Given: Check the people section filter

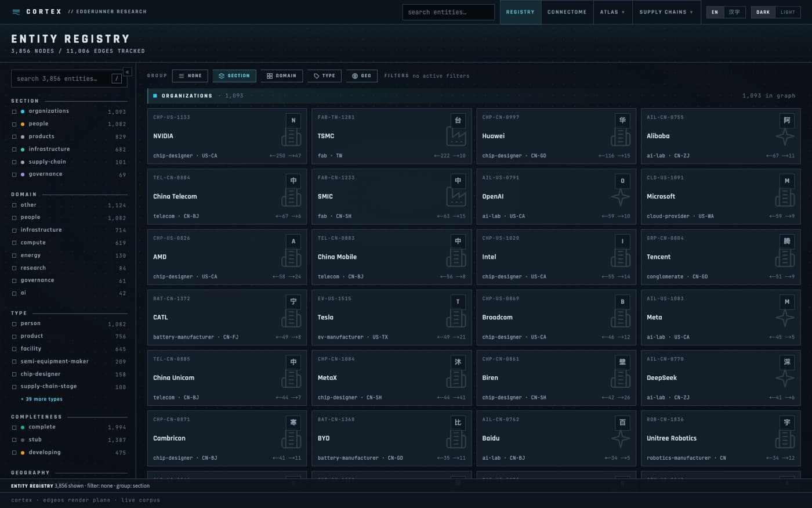Looking at the screenshot, I should coord(14,124).
